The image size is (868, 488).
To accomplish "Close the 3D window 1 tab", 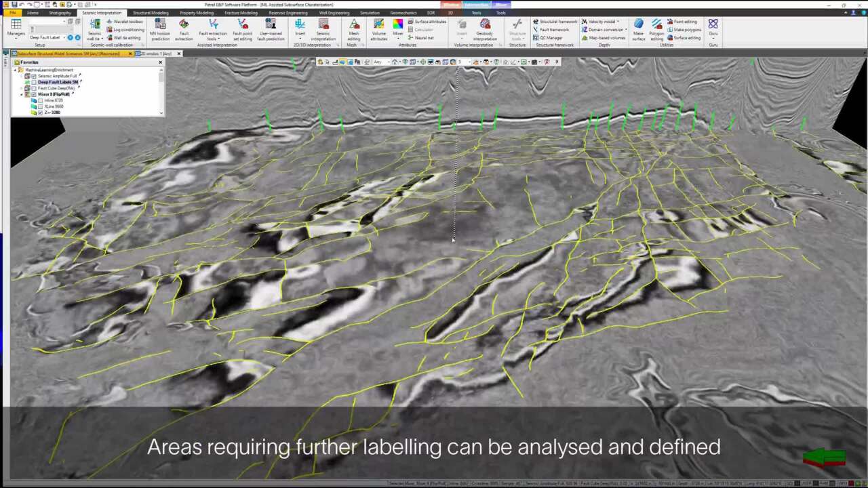I will (179, 54).
